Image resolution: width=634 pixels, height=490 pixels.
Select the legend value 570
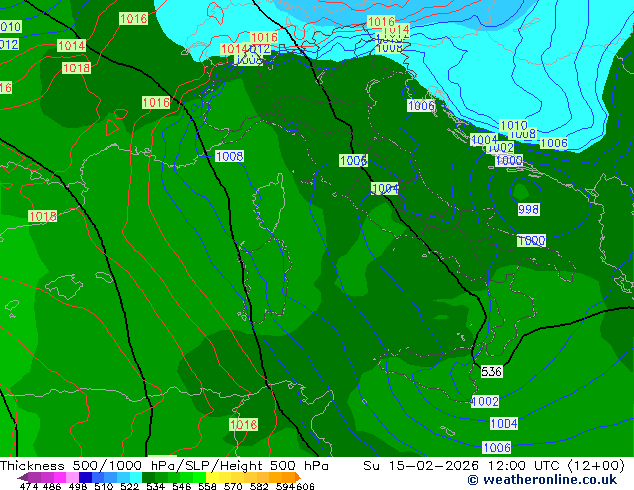233,486
